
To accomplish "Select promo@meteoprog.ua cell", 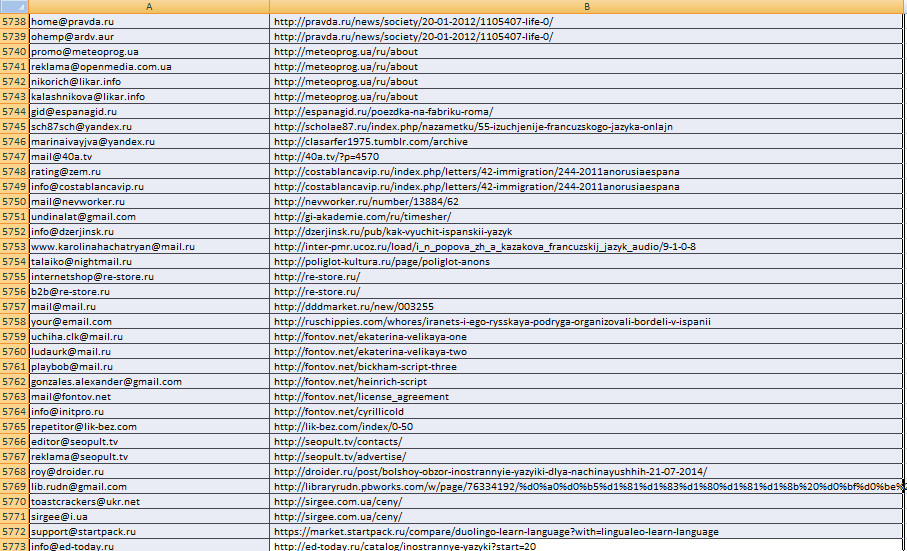I will (149, 51).
